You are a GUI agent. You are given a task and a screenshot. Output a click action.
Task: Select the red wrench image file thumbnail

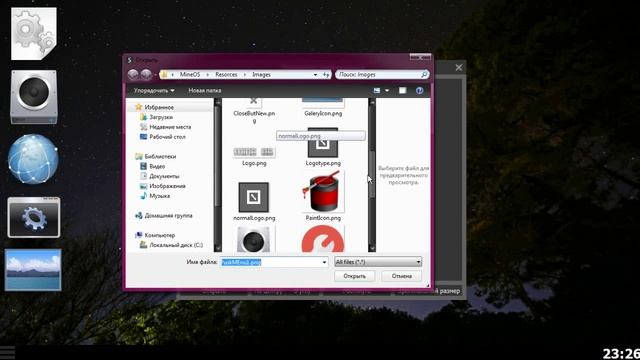click(x=323, y=240)
